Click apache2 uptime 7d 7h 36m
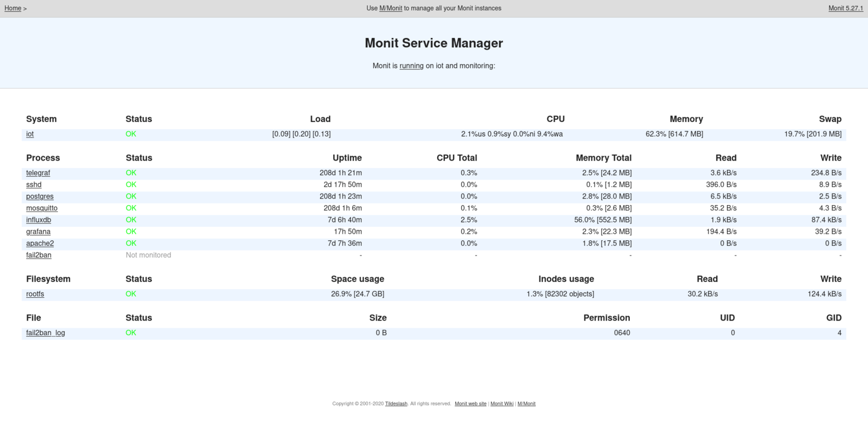The height and width of the screenshot is (422, 868). pyautogui.click(x=344, y=244)
